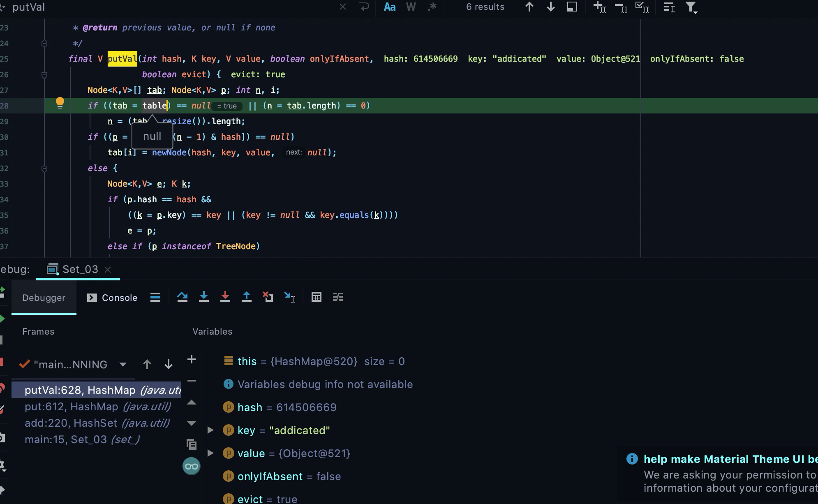Collapse the Javadoc comment fold marker

[x=44, y=43]
